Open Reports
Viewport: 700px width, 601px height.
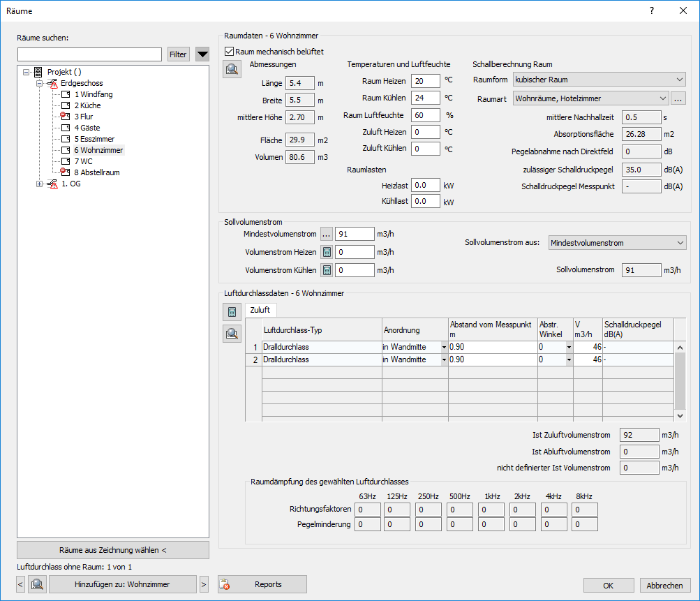click(x=262, y=584)
